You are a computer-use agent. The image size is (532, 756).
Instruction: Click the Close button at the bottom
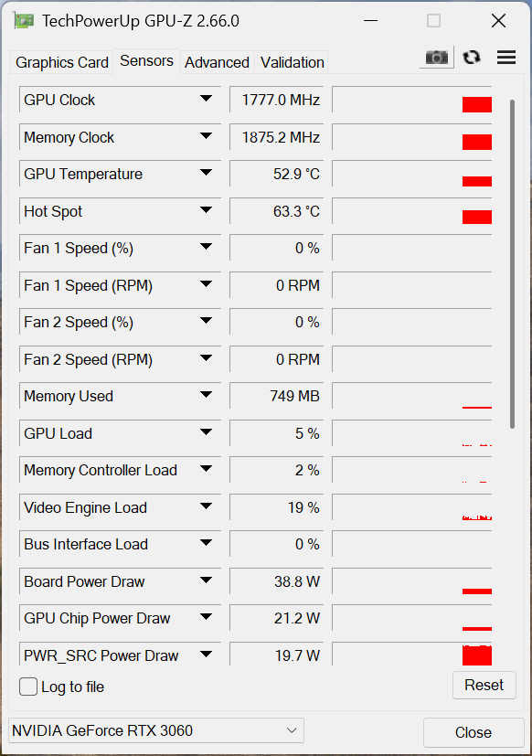click(473, 732)
